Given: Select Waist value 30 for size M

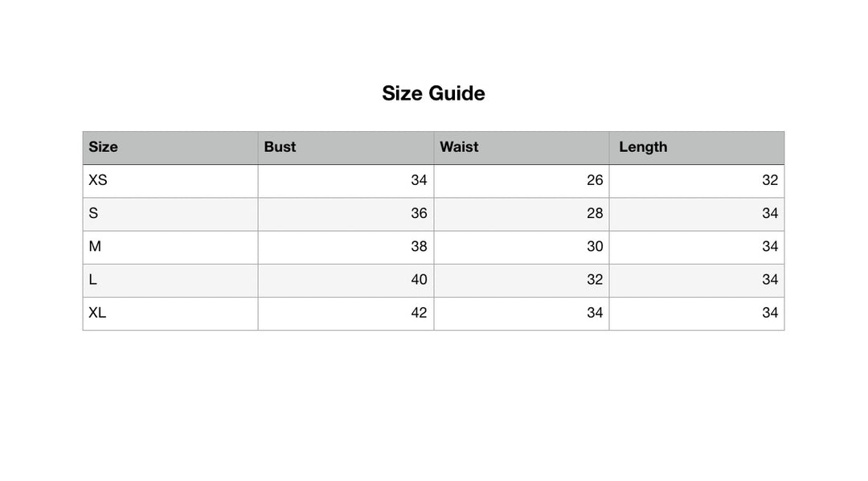Looking at the screenshot, I should pyautogui.click(x=594, y=246).
